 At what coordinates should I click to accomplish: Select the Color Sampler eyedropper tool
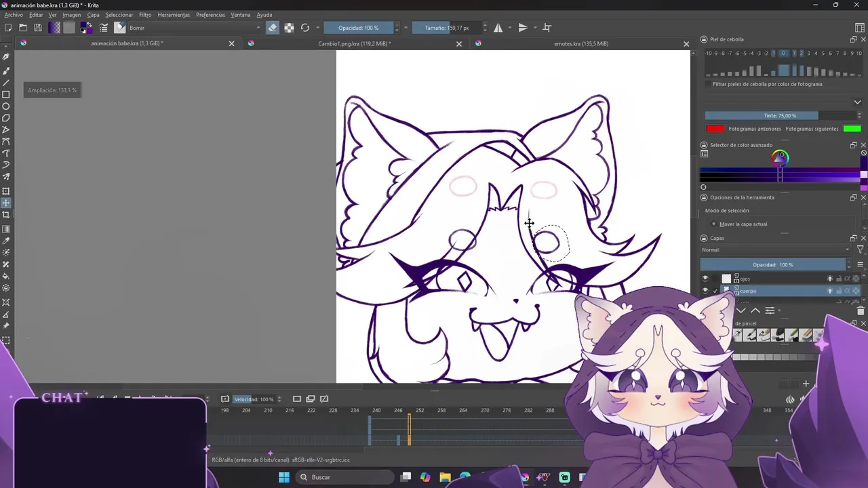click(x=6, y=241)
